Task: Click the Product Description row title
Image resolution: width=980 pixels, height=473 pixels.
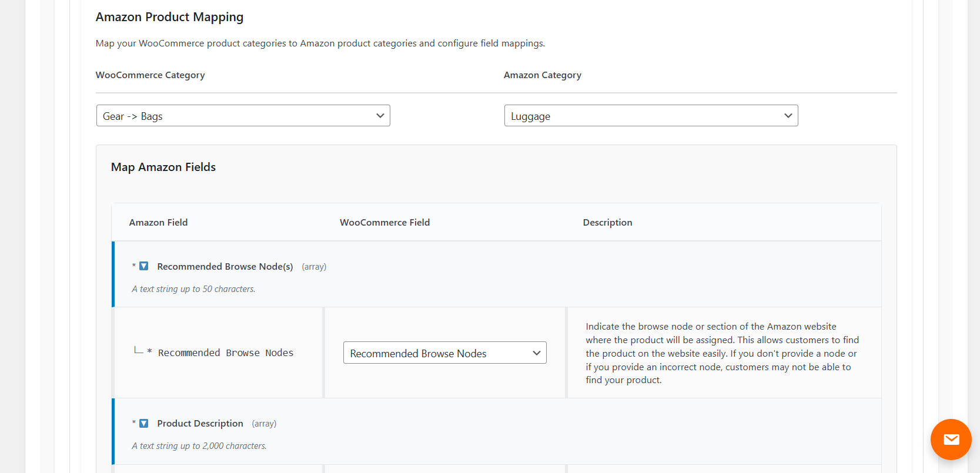Action: [x=200, y=423]
